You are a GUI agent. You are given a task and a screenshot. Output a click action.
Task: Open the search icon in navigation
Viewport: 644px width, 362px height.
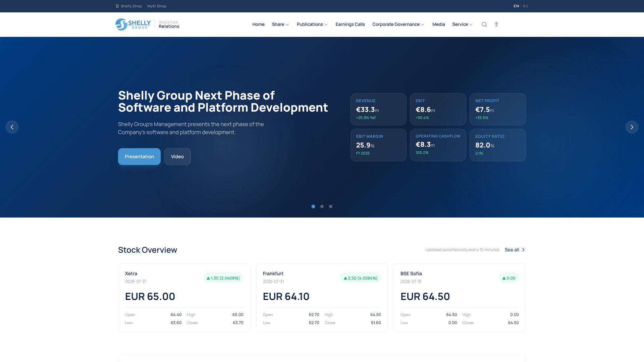tap(484, 24)
